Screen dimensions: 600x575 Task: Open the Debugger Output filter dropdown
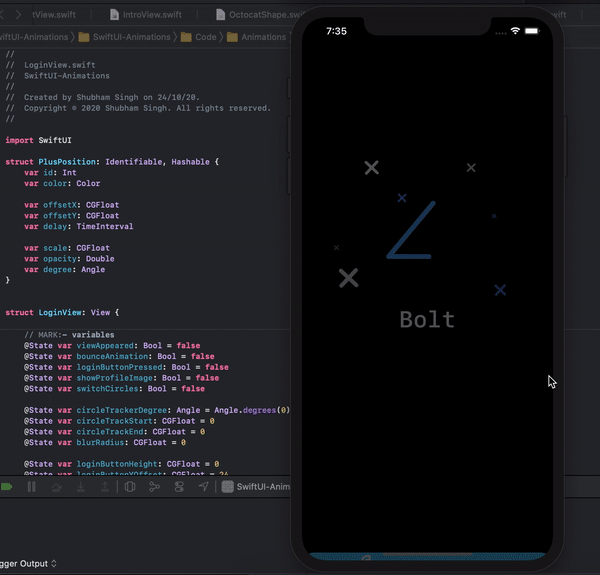pyautogui.click(x=28, y=564)
